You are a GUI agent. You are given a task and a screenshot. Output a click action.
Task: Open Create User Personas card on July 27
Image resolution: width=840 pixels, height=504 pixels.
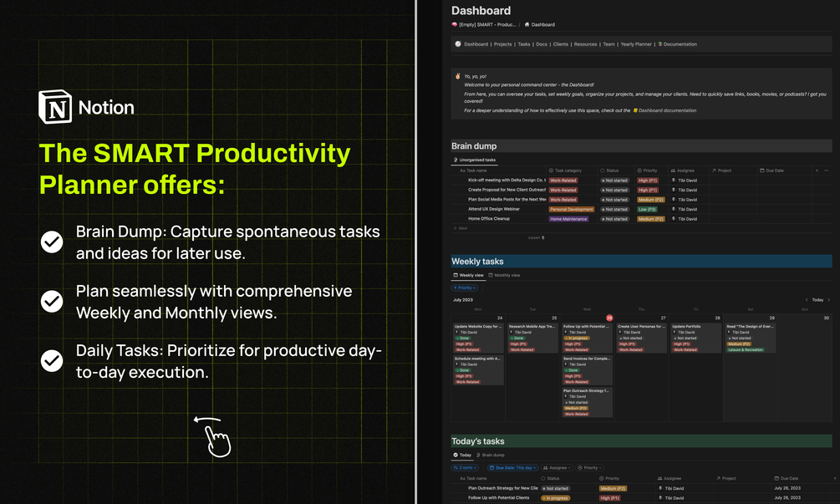[x=641, y=338]
